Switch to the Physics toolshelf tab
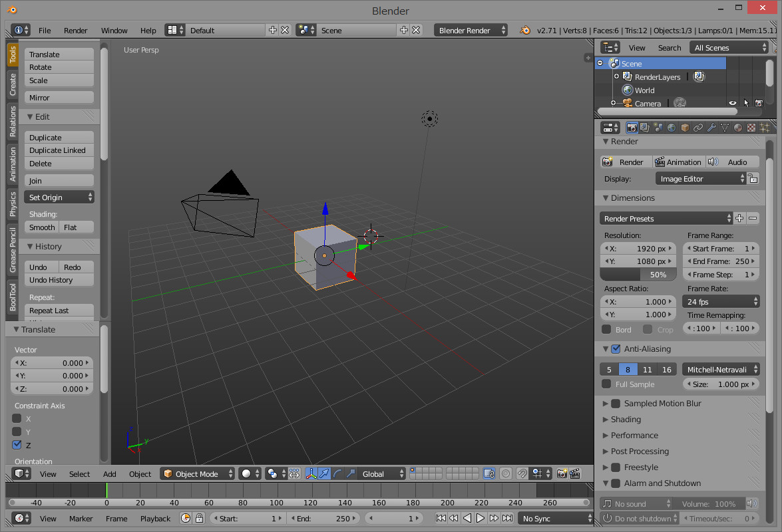This screenshot has width=782, height=532. click(x=13, y=204)
